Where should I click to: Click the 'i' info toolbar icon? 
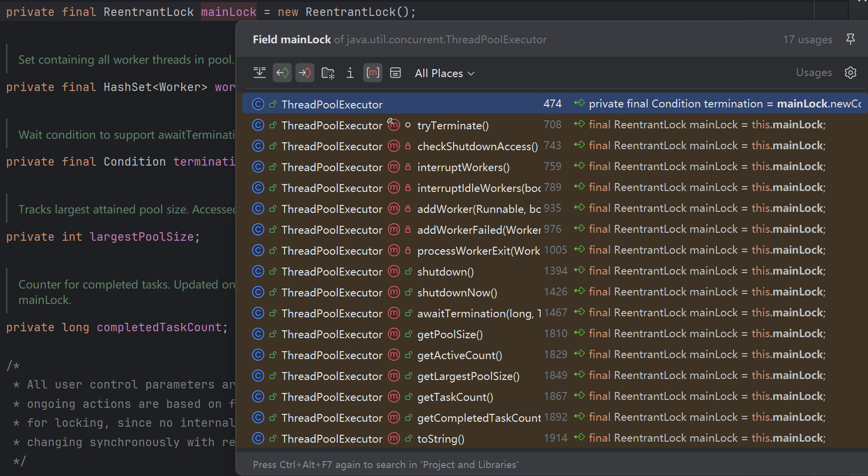point(350,73)
